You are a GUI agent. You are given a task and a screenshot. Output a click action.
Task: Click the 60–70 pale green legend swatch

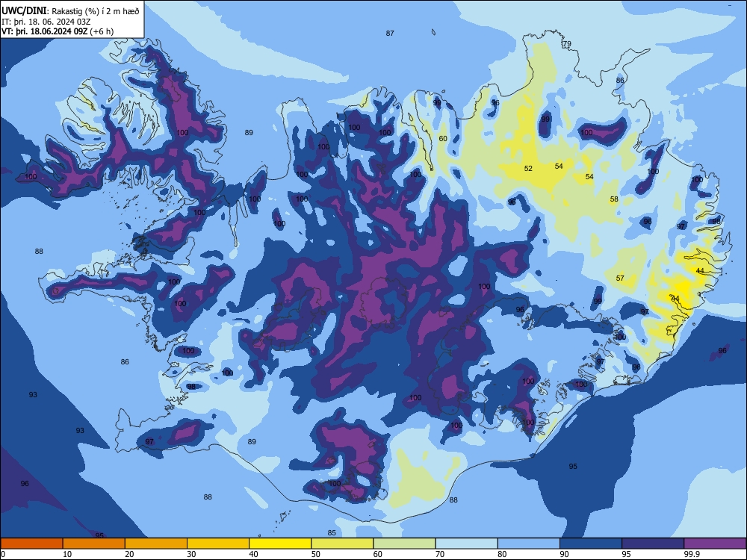pos(404,544)
